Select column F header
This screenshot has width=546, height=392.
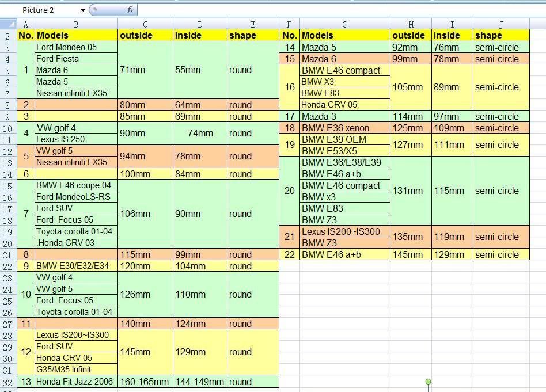[289, 24]
